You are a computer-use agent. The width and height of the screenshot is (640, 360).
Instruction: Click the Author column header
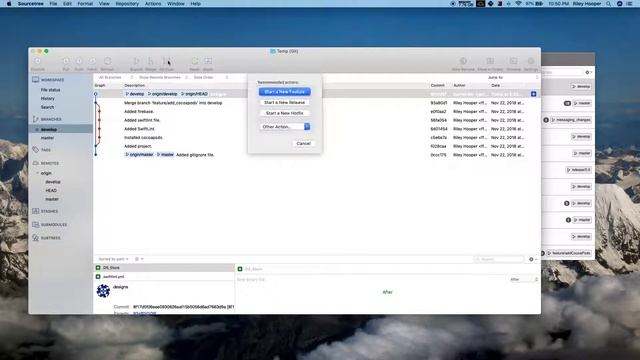tap(459, 85)
